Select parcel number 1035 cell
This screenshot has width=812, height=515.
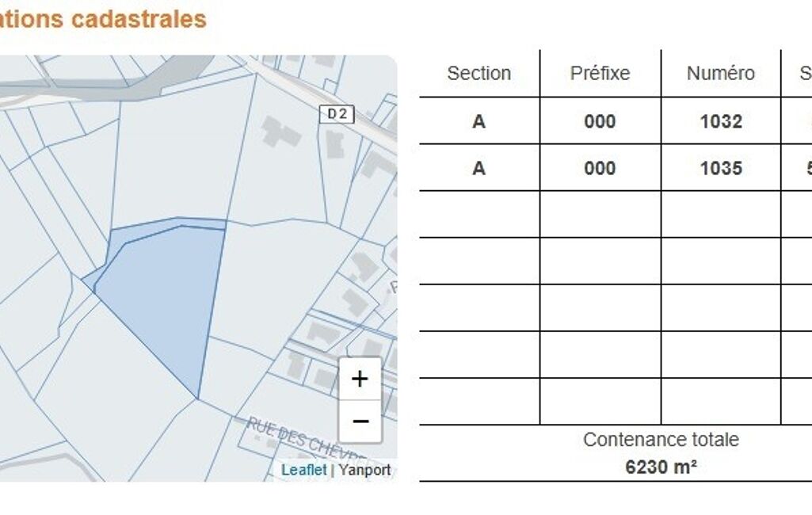[721, 168]
